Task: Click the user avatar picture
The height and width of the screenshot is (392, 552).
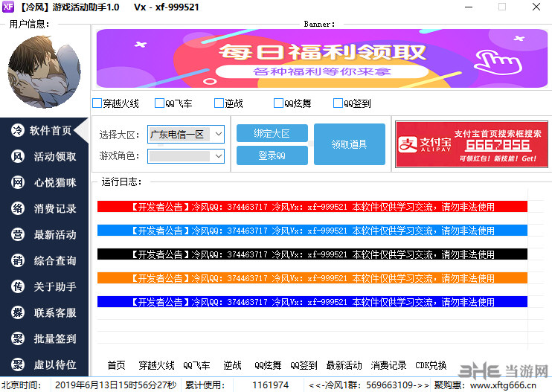Action: click(x=45, y=71)
